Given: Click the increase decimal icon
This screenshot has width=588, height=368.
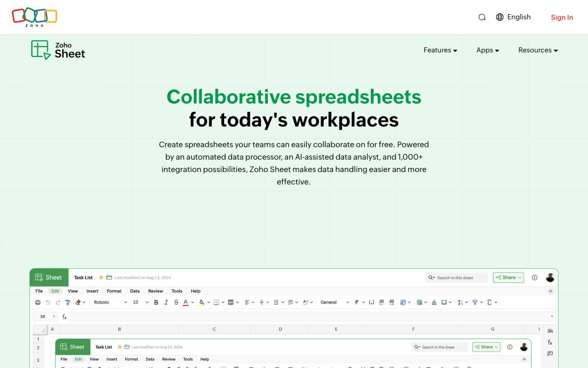Looking at the screenshot, I should pos(391,302).
